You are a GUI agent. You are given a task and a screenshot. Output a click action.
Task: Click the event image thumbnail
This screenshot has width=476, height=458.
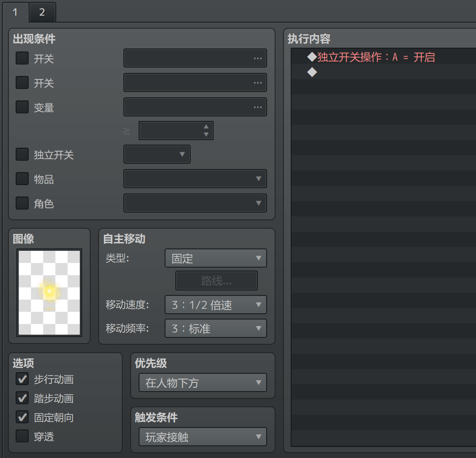tap(49, 293)
